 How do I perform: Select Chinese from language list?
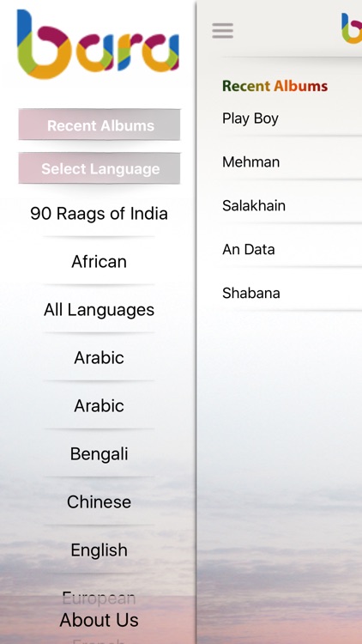tap(99, 502)
